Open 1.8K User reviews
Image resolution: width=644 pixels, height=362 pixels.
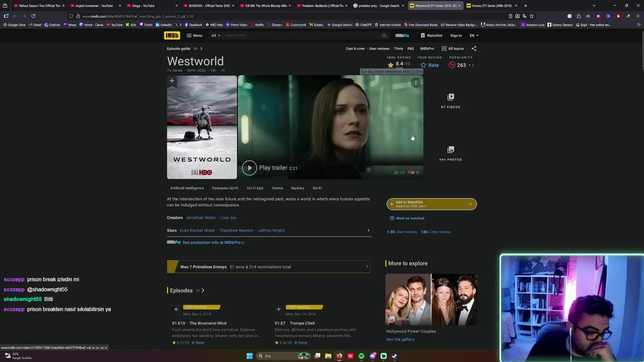click(x=401, y=232)
